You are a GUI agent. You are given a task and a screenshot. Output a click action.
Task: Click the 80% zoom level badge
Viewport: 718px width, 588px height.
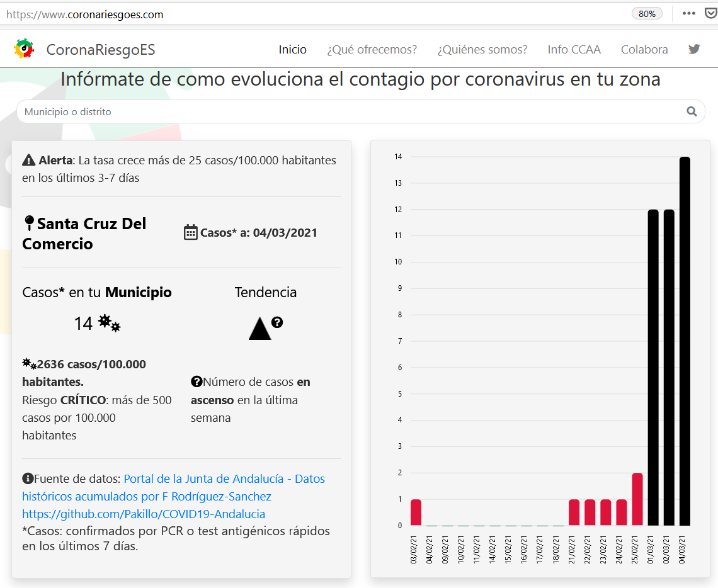click(x=647, y=14)
